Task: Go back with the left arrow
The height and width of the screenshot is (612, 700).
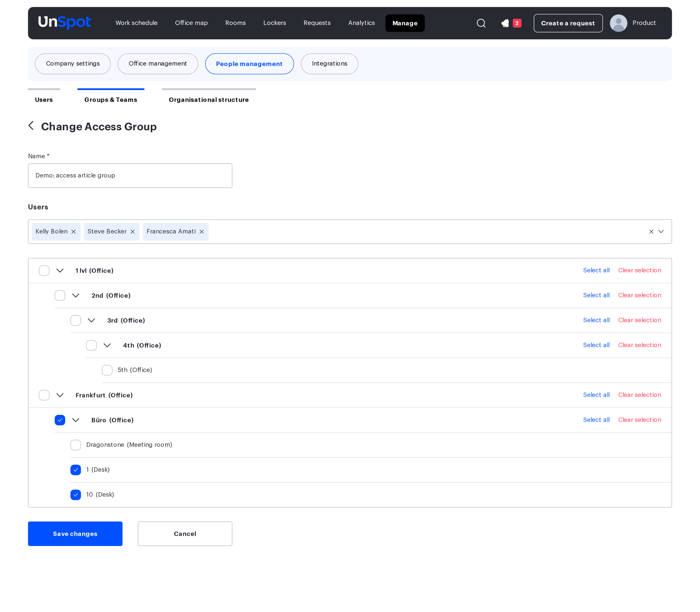Action: (31, 126)
